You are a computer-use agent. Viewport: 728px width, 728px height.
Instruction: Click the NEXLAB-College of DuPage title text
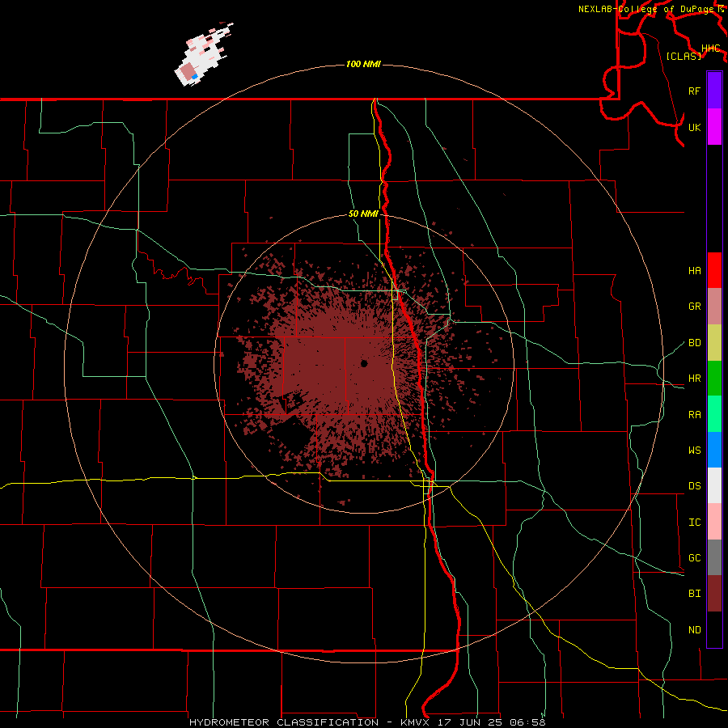click(647, 9)
